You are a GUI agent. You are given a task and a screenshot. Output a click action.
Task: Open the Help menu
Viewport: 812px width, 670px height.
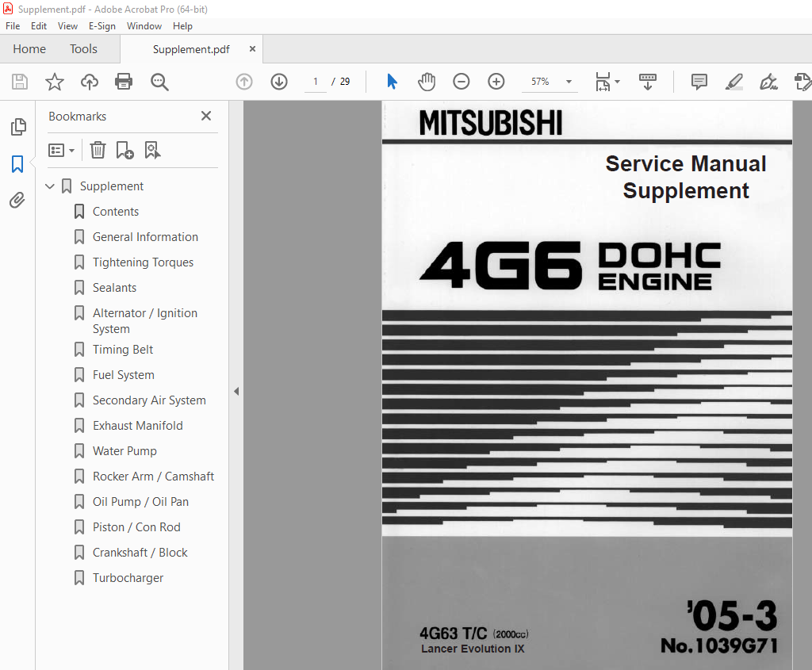tap(182, 26)
